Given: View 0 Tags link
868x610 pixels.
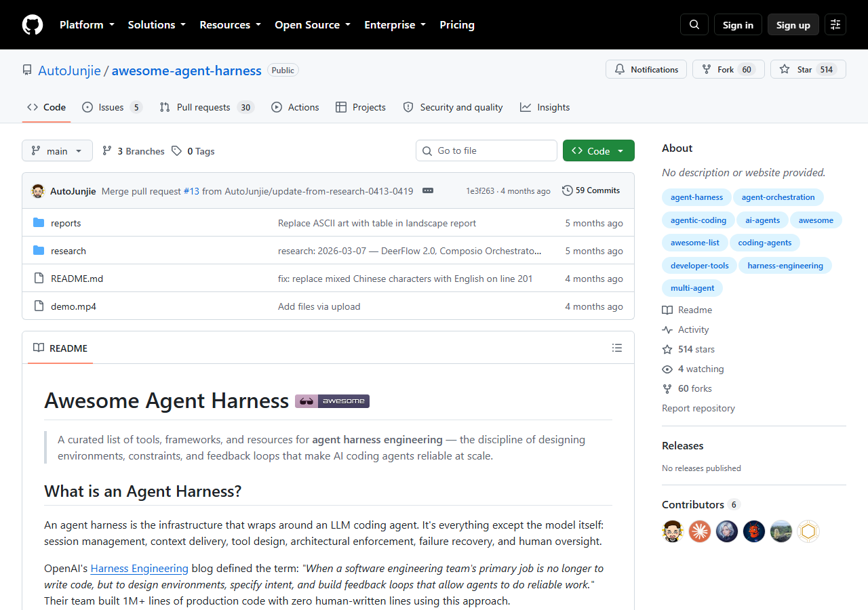Looking at the screenshot, I should click(x=193, y=151).
